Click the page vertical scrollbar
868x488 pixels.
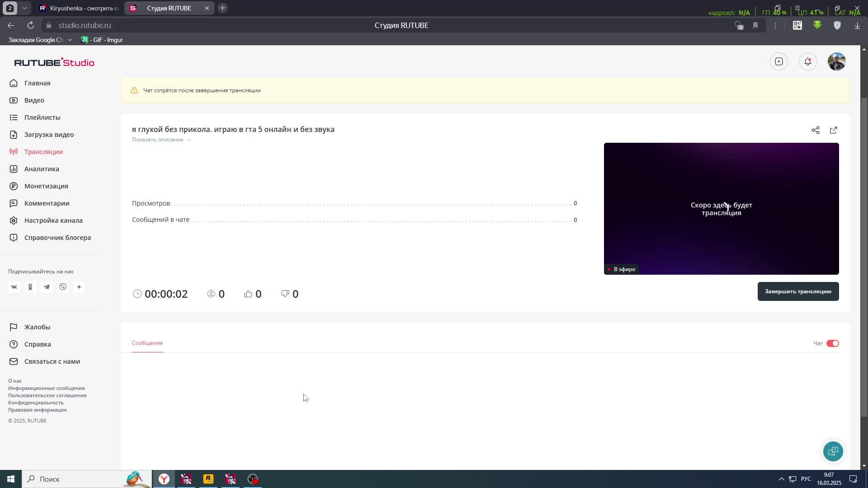click(864, 258)
